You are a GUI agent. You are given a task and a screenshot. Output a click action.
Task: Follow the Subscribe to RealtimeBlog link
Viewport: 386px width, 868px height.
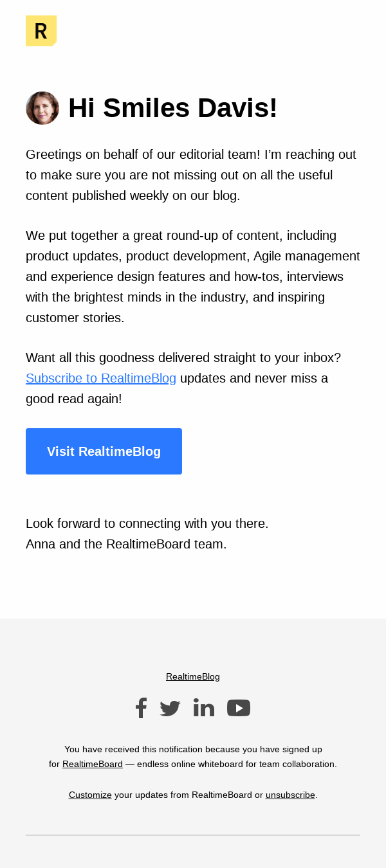click(101, 378)
